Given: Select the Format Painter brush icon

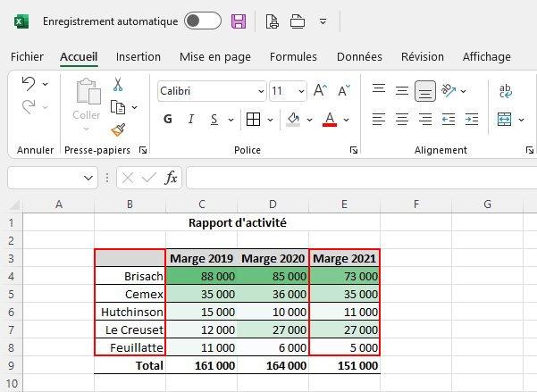Looking at the screenshot, I should pos(118,129).
